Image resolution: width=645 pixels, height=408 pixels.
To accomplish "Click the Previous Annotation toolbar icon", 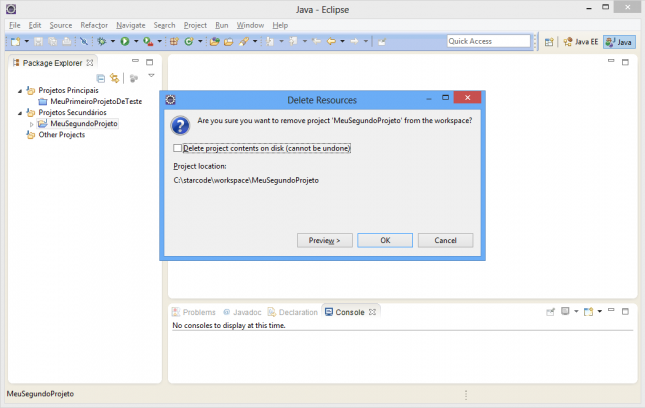I will point(293,42).
